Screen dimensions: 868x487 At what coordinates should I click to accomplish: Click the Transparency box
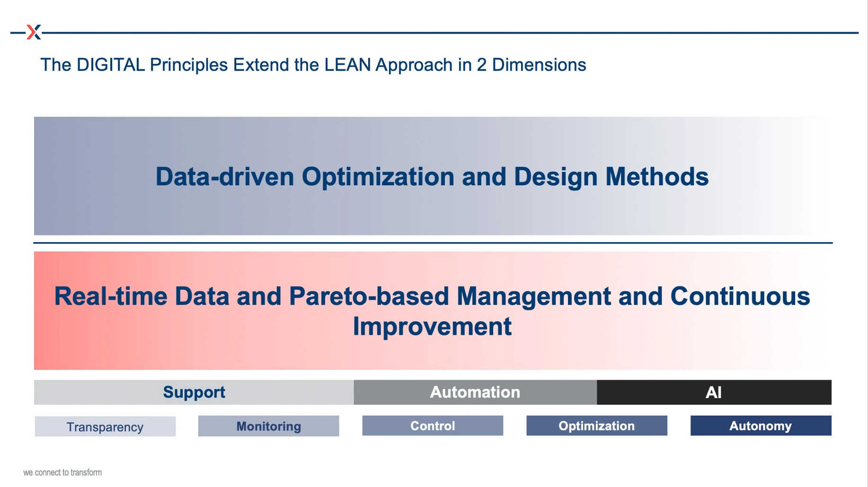click(x=105, y=426)
